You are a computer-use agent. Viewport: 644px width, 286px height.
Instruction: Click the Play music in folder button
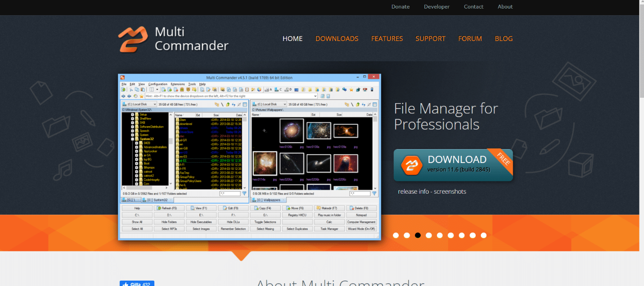tap(329, 215)
